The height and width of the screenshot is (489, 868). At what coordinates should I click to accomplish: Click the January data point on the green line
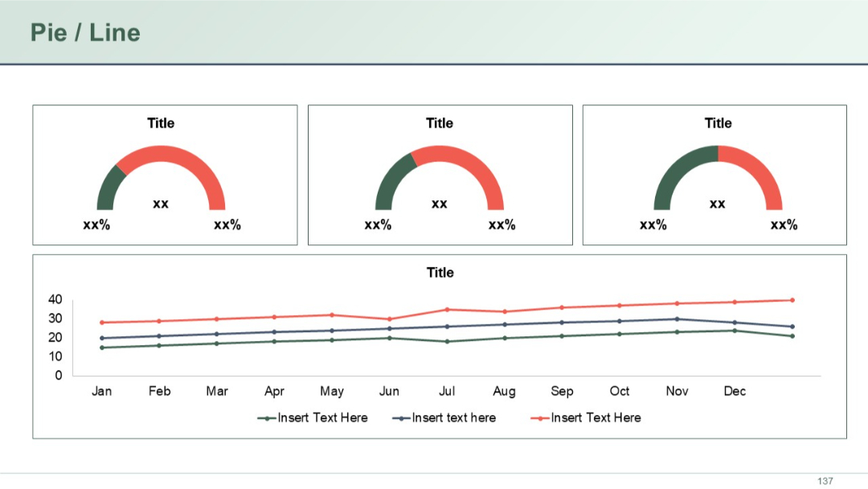(102, 347)
